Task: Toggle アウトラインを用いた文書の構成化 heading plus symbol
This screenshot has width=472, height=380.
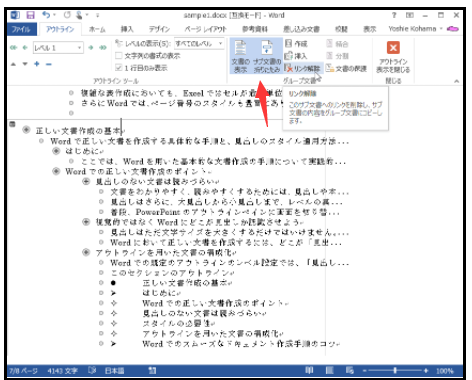Action: 86,252
